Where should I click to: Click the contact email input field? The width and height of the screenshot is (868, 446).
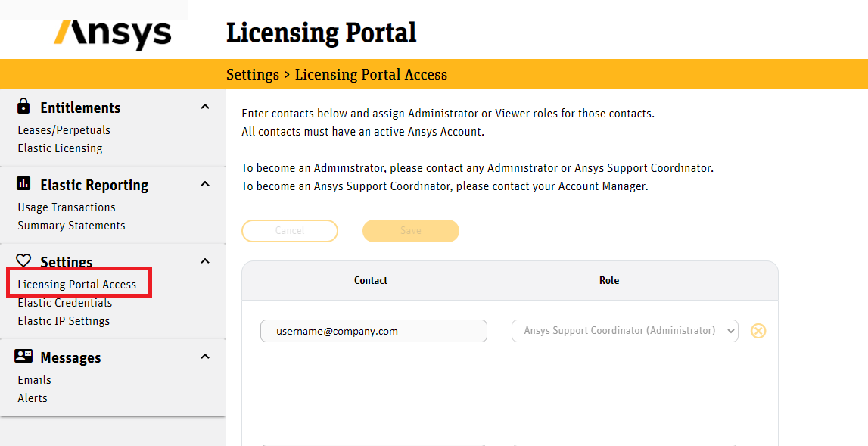(x=374, y=331)
